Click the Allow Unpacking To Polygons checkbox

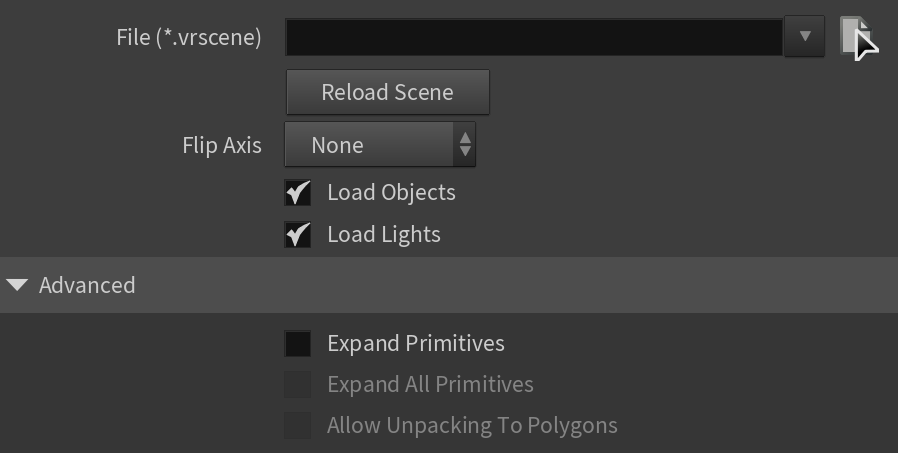click(298, 426)
